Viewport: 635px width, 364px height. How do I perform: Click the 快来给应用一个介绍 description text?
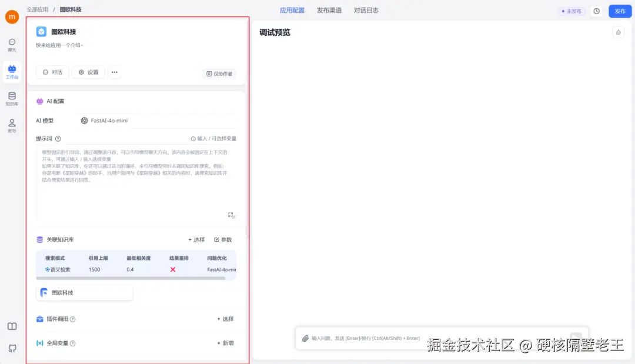click(x=59, y=45)
